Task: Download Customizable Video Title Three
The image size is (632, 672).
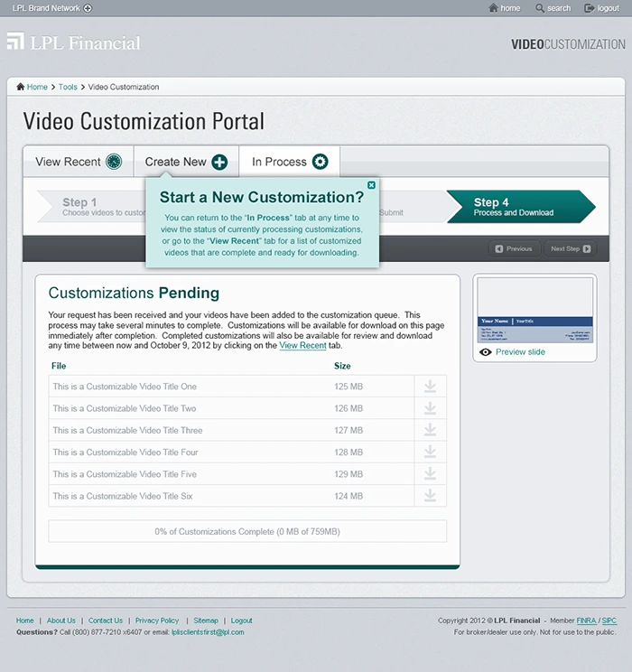Action: (x=430, y=430)
